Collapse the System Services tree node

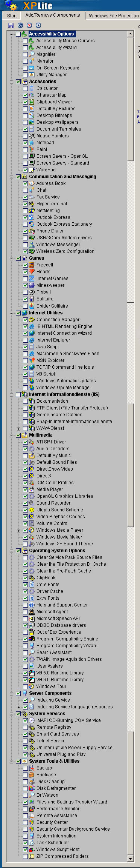click(x=11, y=714)
